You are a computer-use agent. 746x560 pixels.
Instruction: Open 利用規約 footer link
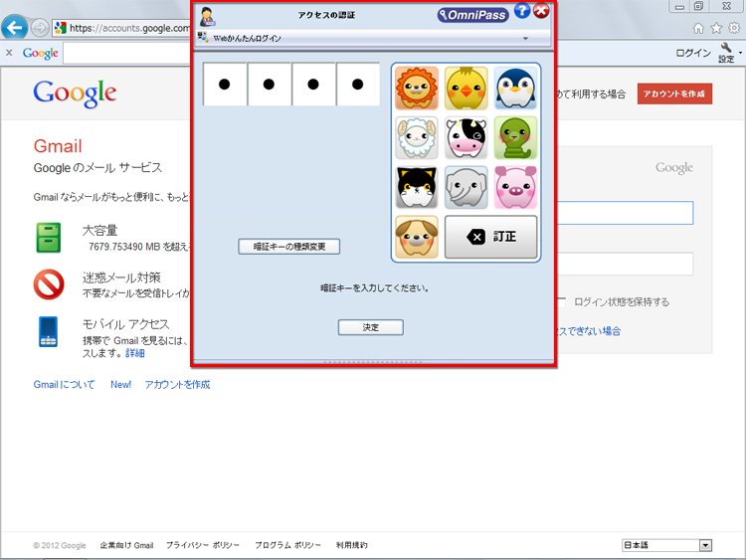pos(351,545)
